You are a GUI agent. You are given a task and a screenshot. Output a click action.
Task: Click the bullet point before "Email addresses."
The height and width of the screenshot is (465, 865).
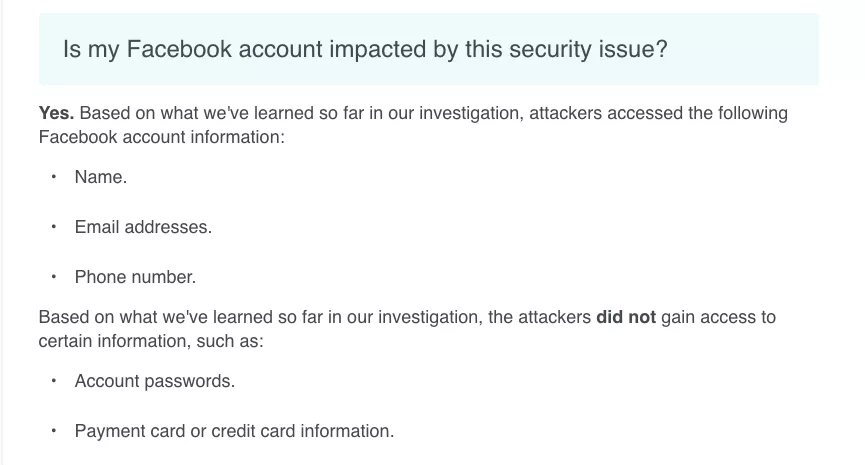pos(53,227)
